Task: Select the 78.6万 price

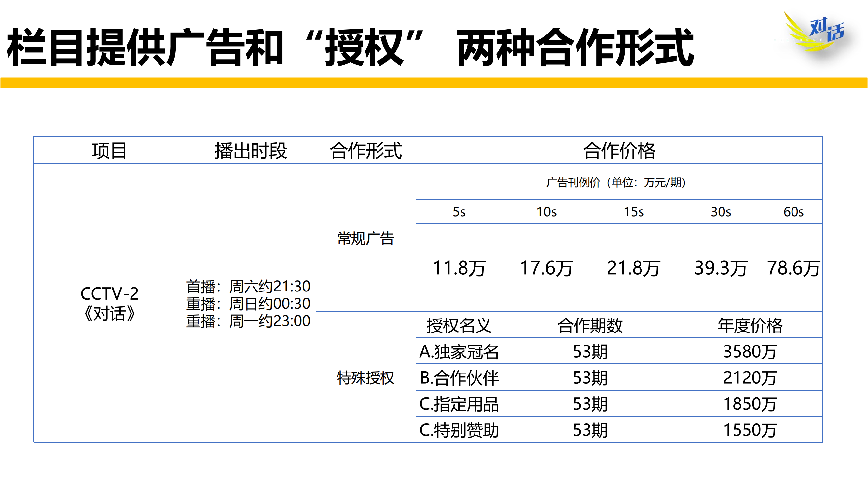Action: pyautogui.click(x=793, y=268)
